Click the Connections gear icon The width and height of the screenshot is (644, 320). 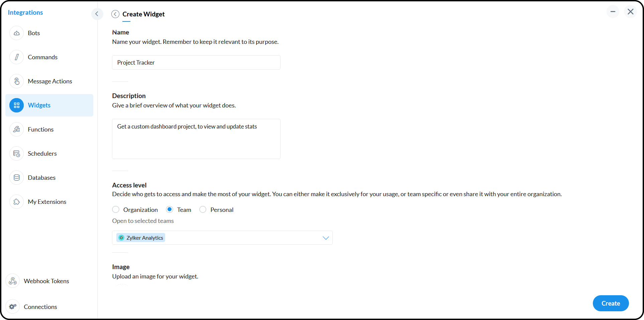[13, 307]
